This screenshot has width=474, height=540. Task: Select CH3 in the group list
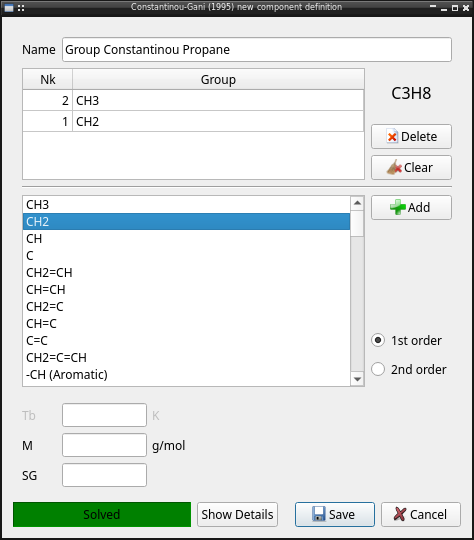point(186,205)
